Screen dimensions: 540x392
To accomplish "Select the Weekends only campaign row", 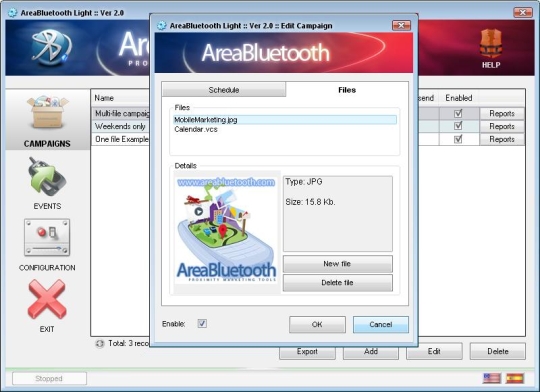I will point(121,126).
